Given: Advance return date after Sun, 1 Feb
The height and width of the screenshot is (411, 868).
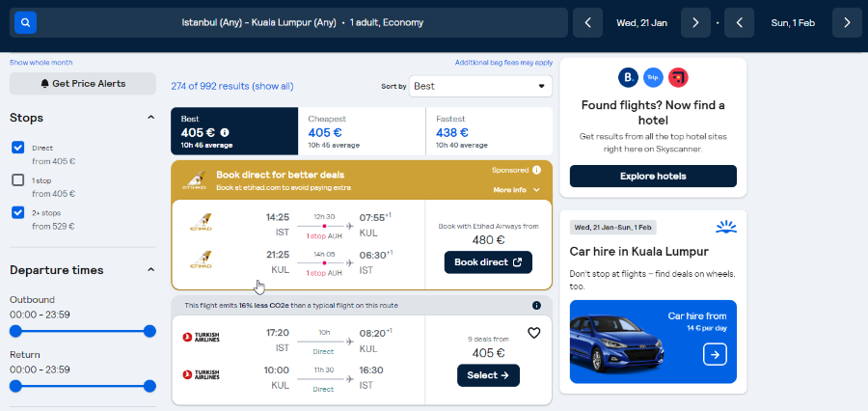Looking at the screenshot, I should point(846,22).
